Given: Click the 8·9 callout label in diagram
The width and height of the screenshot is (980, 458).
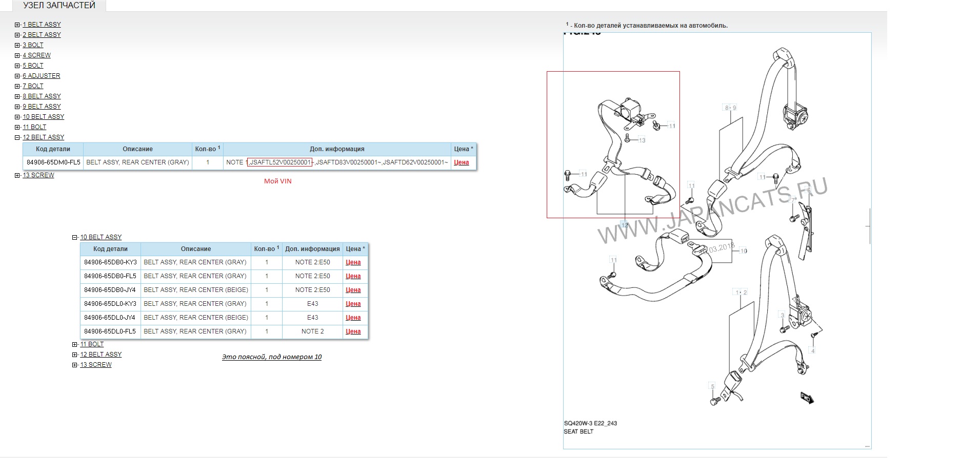Looking at the screenshot, I should 730,108.
